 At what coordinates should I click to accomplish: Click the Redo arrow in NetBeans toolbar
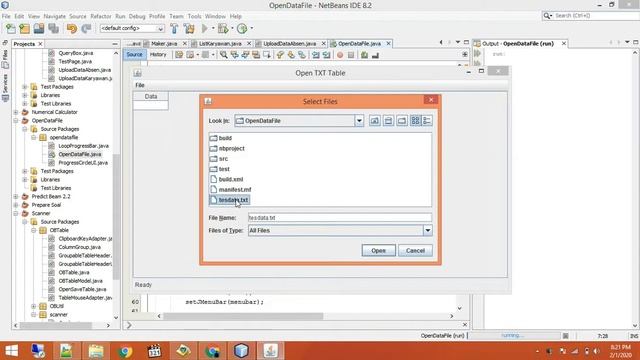[x=86, y=29]
